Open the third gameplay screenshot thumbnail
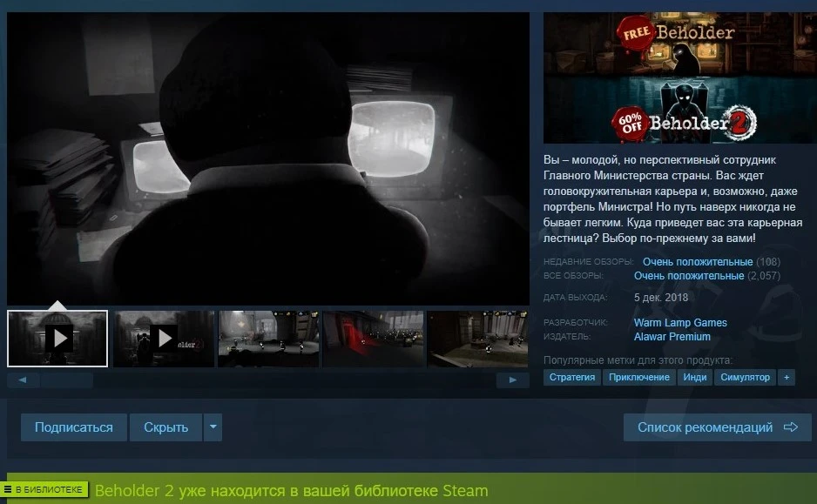This screenshot has height=504, width=817. (268, 339)
